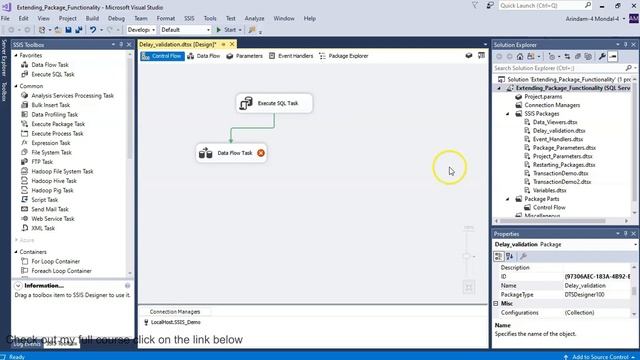The height and width of the screenshot is (360, 640).
Task: Click the Preview Selected Items icon in Solution Explorer
Action: point(613,57)
